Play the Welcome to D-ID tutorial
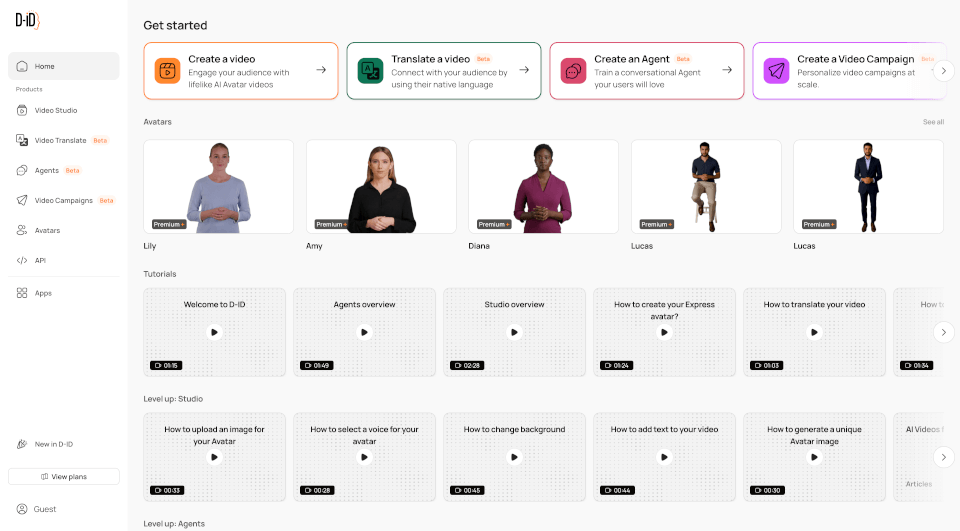 214,332
